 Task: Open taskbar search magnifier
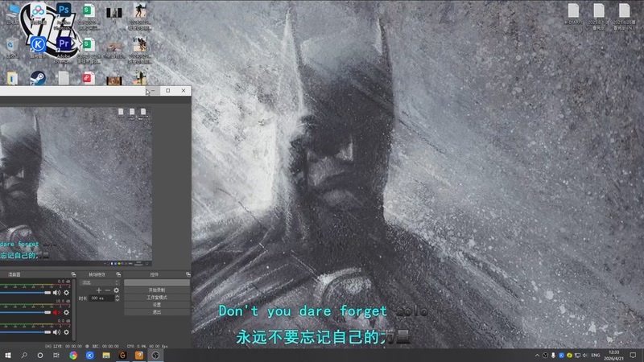tap(24, 356)
